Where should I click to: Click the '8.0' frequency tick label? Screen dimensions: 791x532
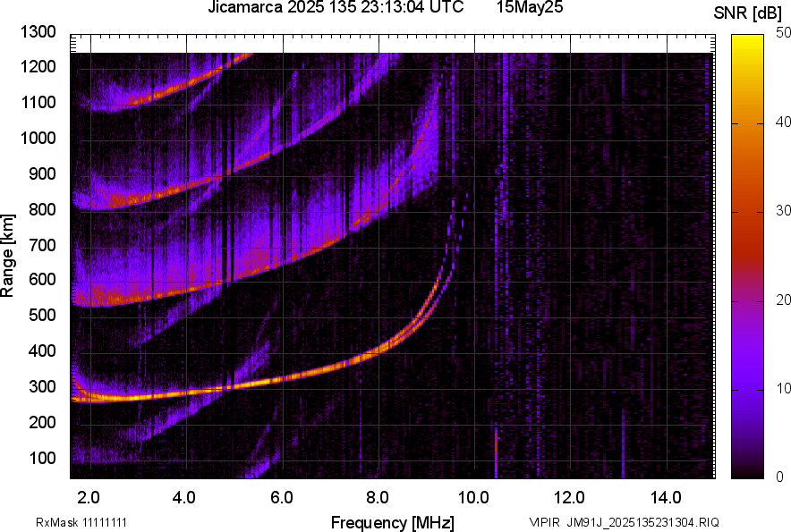[x=378, y=498]
